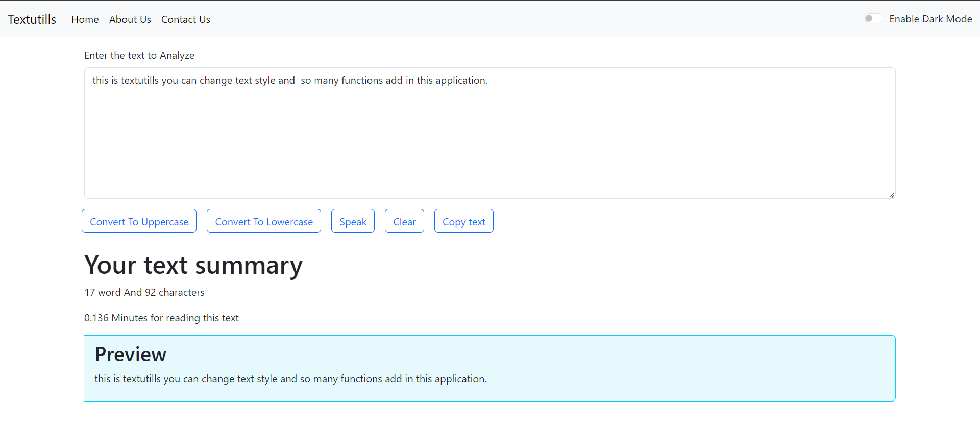Go to the About Us page

pyautogui.click(x=130, y=19)
